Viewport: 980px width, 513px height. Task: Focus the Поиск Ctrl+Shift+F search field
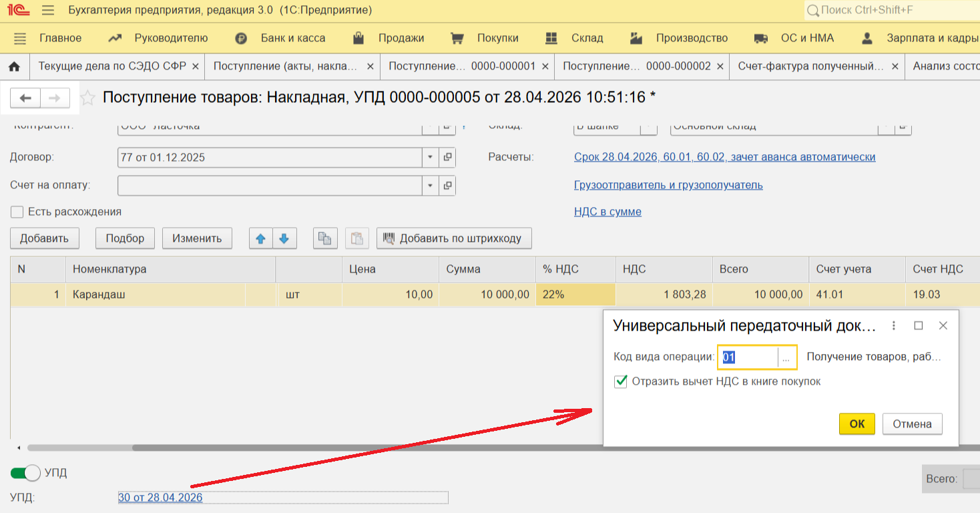tap(893, 11)
